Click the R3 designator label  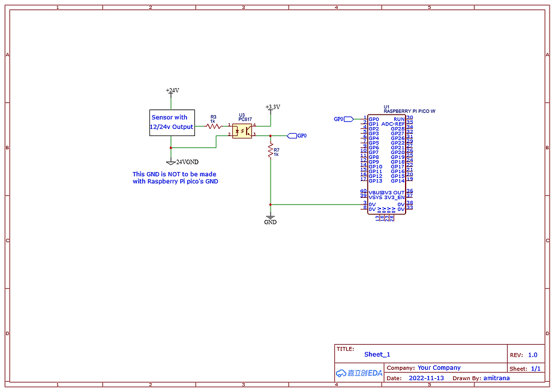[214, 117]
